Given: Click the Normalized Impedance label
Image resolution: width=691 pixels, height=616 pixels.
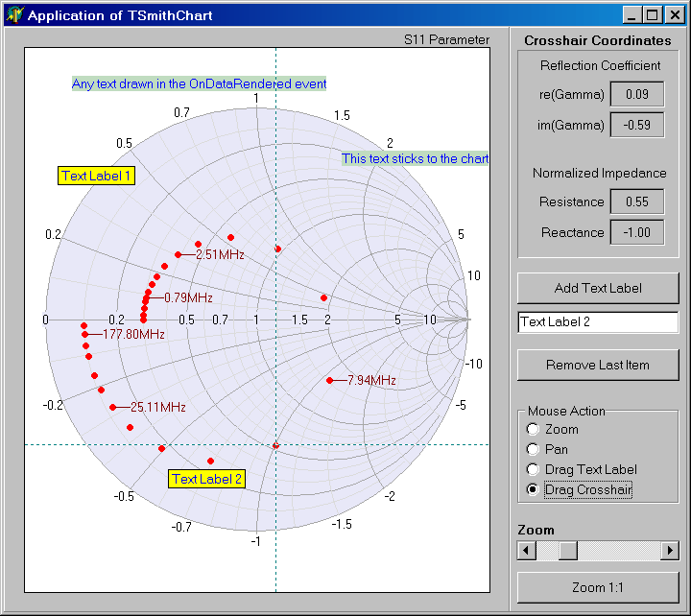Looking at the screenshot, I should (599, 173).
